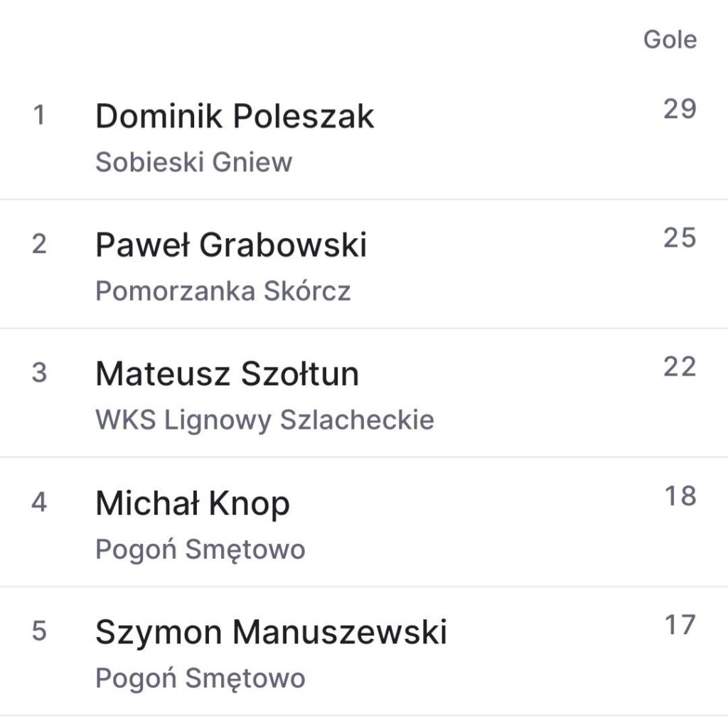Click the Gole column header
Screen dimensions: 728x728
click(670, 39)
